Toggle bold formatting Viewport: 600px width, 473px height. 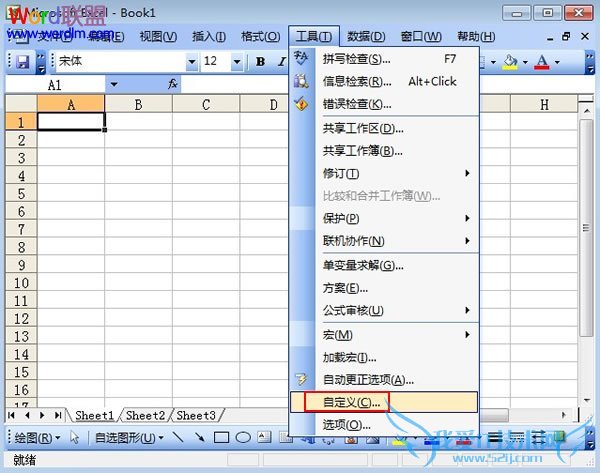pyautogui.click(x=261, y=62)
